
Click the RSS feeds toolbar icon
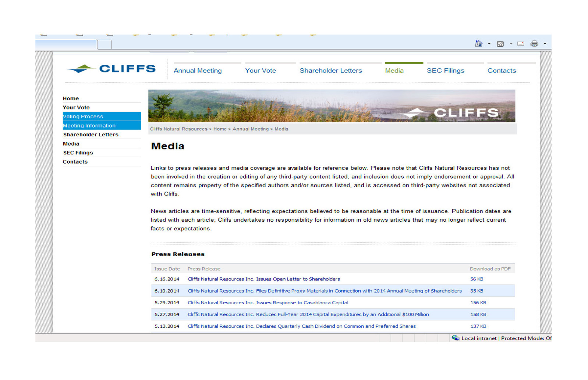click(x=500, y=44)
